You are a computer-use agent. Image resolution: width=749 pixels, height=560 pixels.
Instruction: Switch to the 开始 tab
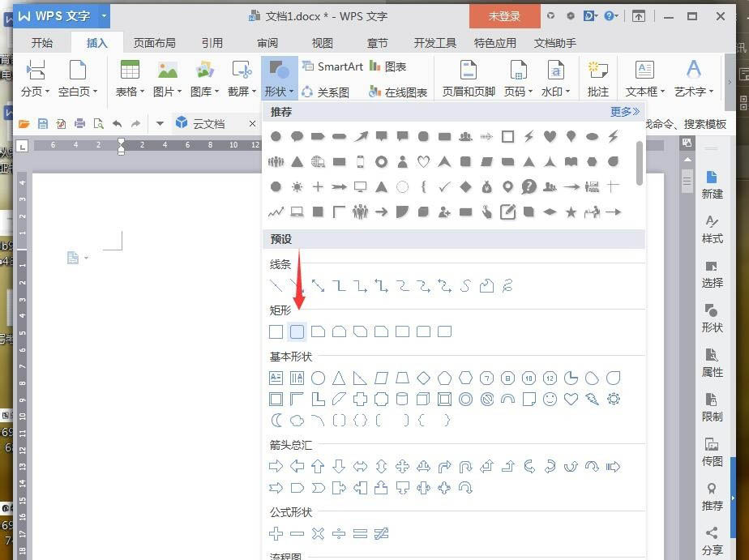[42, 43]
